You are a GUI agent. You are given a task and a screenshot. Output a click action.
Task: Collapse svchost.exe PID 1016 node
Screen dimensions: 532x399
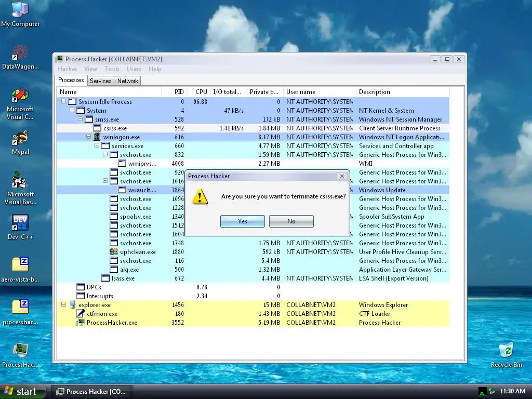coord(105,180)
